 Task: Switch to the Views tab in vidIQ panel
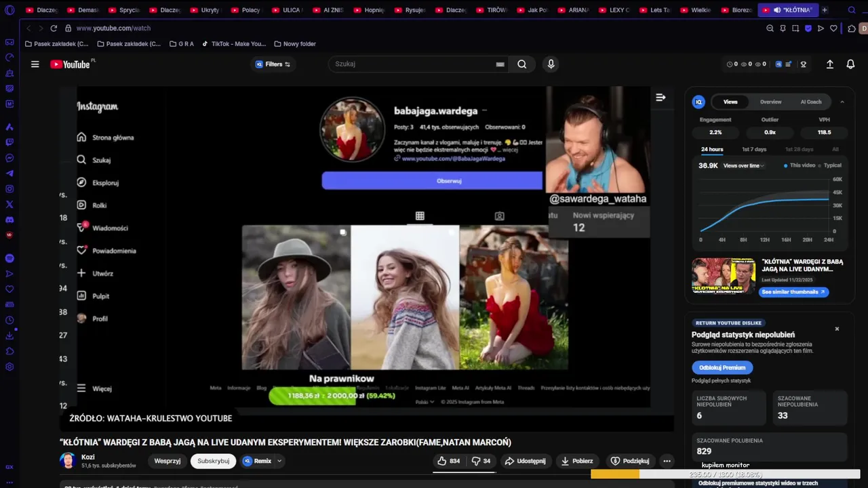[x=730, y=102]
